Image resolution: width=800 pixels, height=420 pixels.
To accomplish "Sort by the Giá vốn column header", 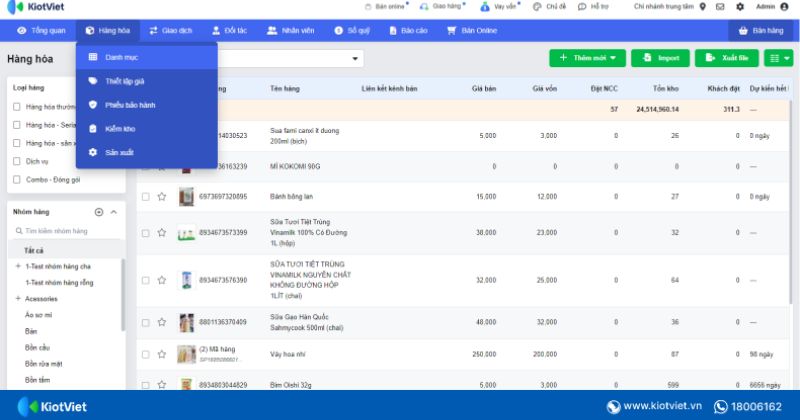I will click(544, 89).
